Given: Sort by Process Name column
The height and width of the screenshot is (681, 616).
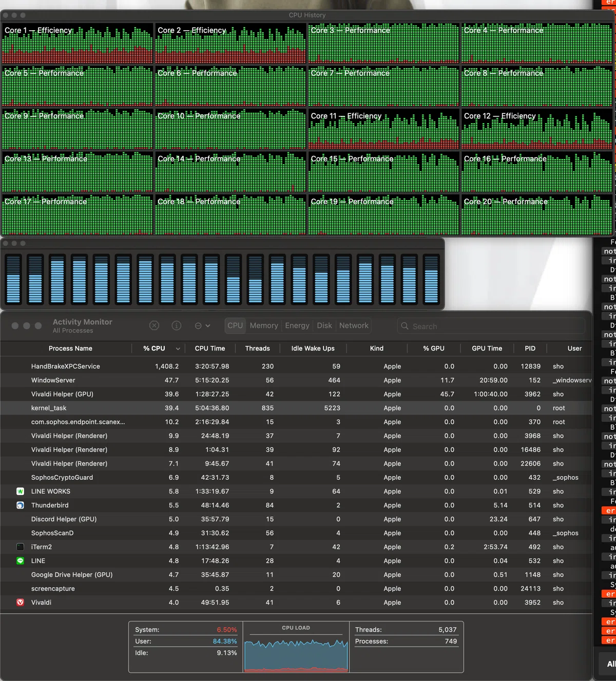Looking at the screenshot, I should pyautogui.click(x=70, y=348).
